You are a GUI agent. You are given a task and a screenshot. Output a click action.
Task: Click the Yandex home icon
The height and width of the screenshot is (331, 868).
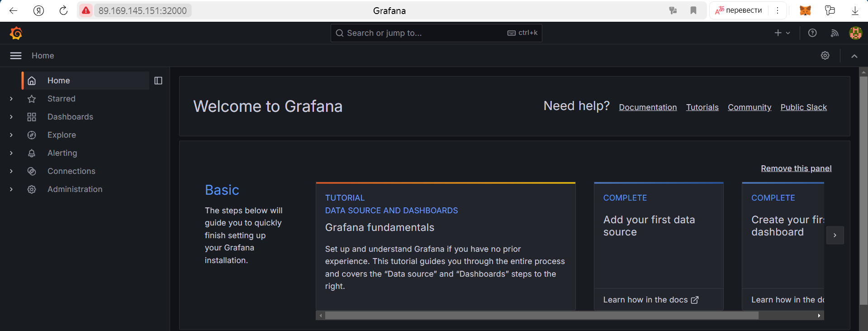pos(38,11)
